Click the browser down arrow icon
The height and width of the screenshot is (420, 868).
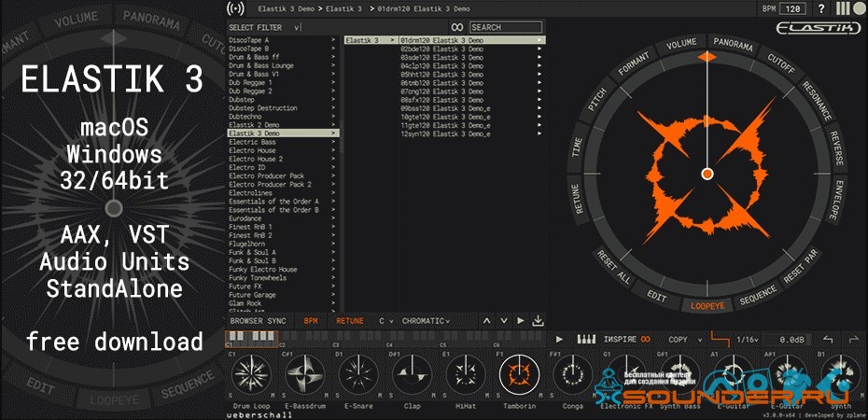click(504, 320)
